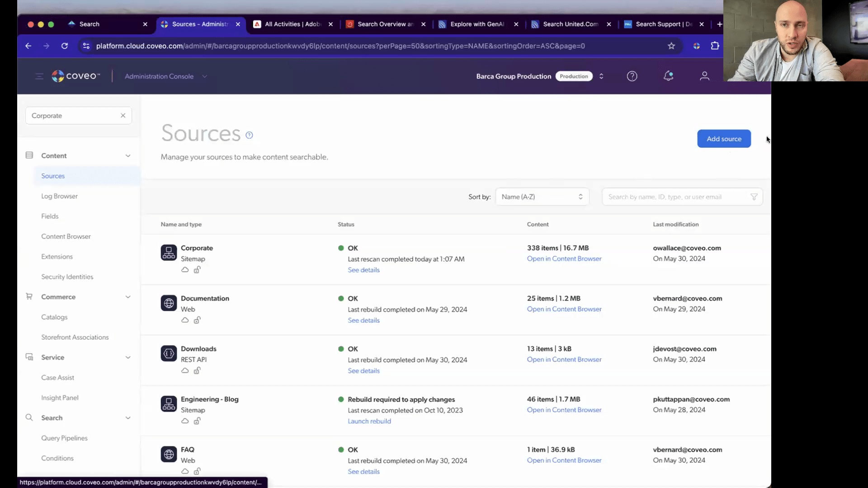Collapse the Content sidebar section
The image size is (868, 488).
click(x=128, y=156)
